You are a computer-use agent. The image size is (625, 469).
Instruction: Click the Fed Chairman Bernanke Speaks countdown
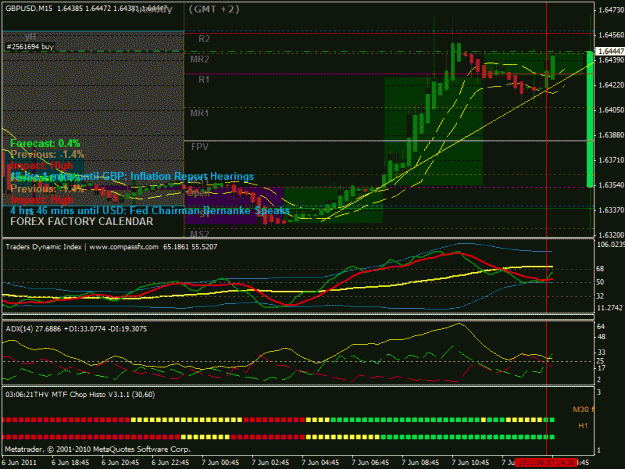pyautogui.click(x=150, y=211)
